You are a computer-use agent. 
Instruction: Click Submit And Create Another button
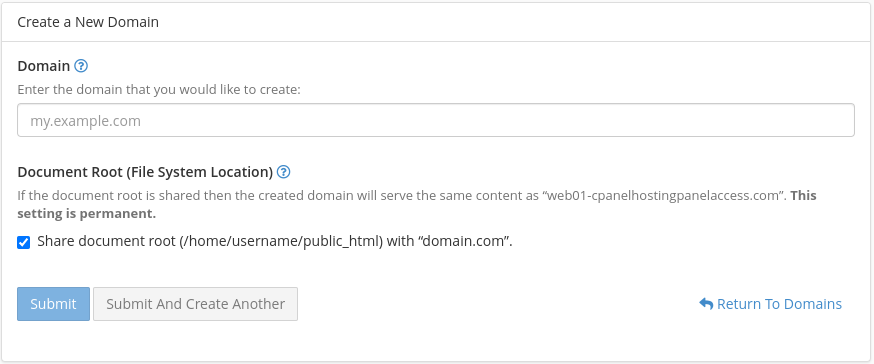[x=196, y=304]
